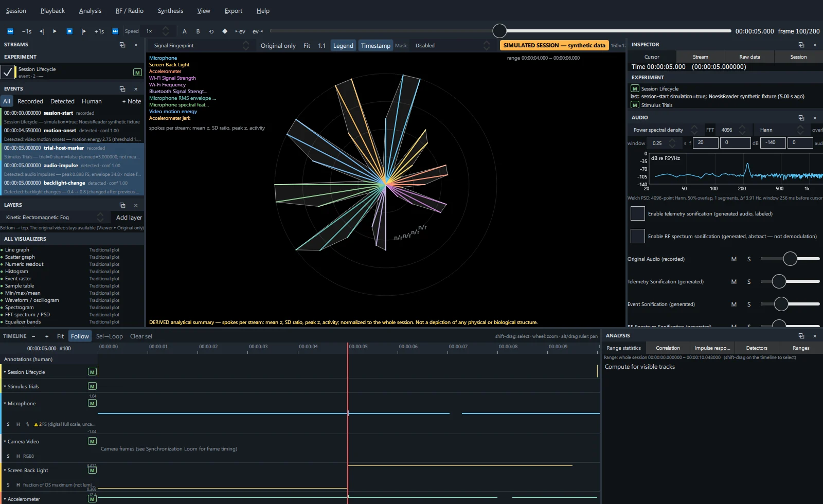Screen dimensions: 823x504
Task: Toggle the Legend overlay
Action: (x=343, y=46)
